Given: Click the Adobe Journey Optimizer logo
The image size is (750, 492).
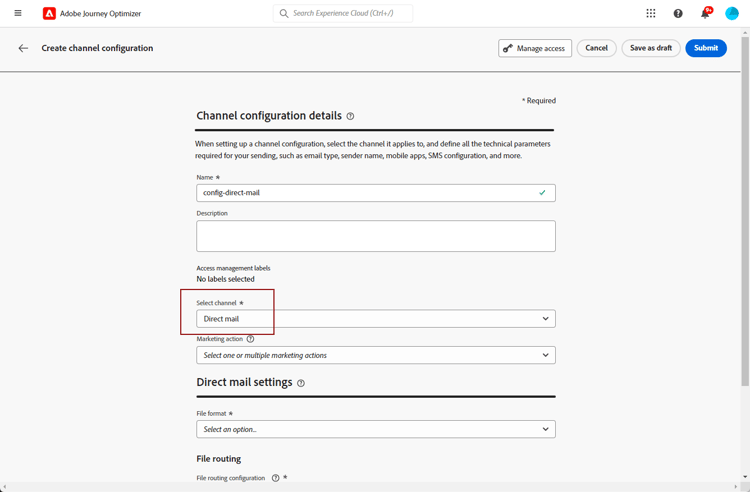Looking at the screenshot, I should click(49, 14).
